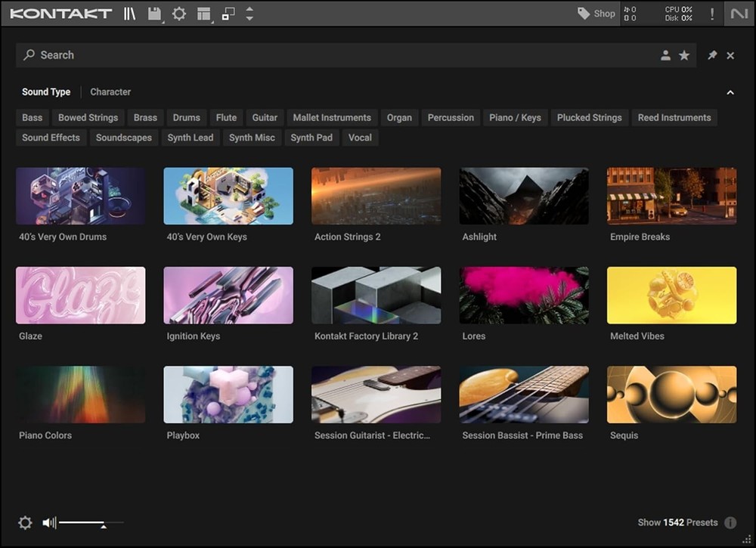Show 1542 Presets link

(x=677, y=522)
